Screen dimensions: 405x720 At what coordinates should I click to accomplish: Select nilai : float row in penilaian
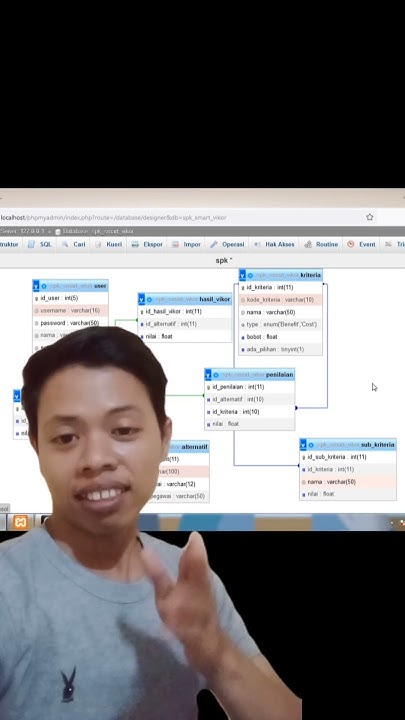coord(249,424)
